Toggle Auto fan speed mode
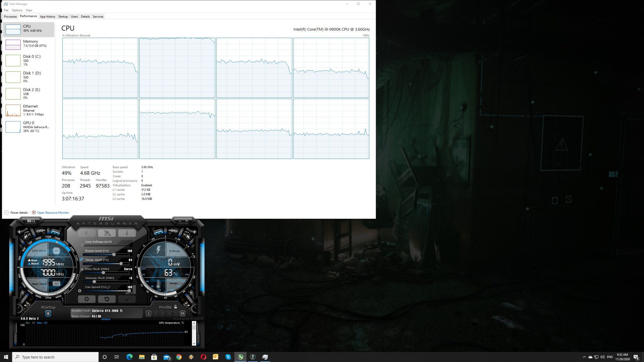 132,293
